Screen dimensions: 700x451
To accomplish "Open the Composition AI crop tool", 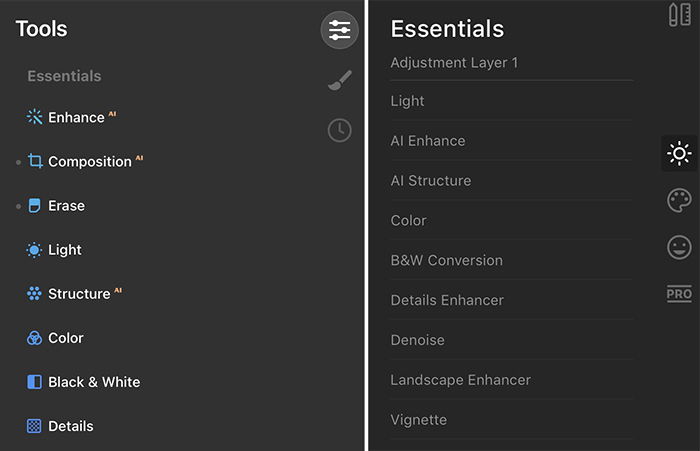I will tap(85, 161).
